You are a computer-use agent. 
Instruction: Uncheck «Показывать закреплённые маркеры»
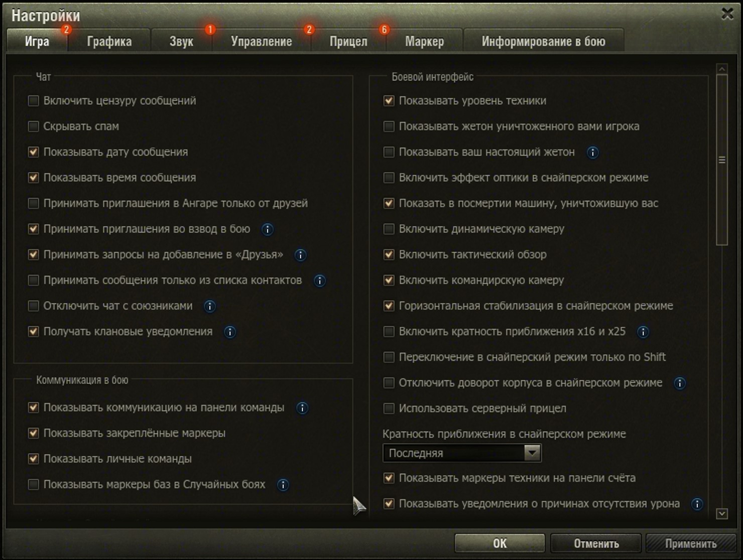[34, 433]
